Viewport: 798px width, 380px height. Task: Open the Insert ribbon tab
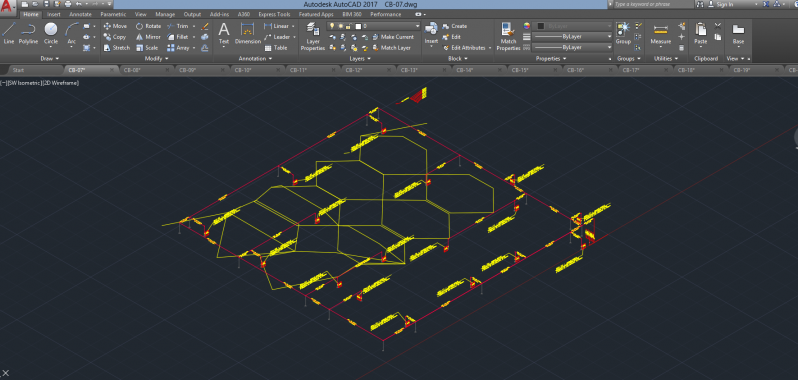pyautogui.click(x=53, y=14)
